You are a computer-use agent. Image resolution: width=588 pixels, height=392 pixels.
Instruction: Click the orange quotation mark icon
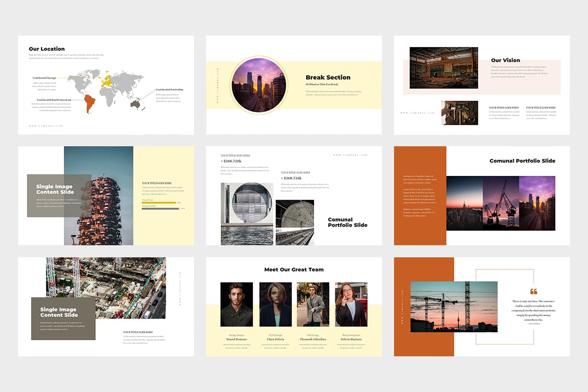533,291
